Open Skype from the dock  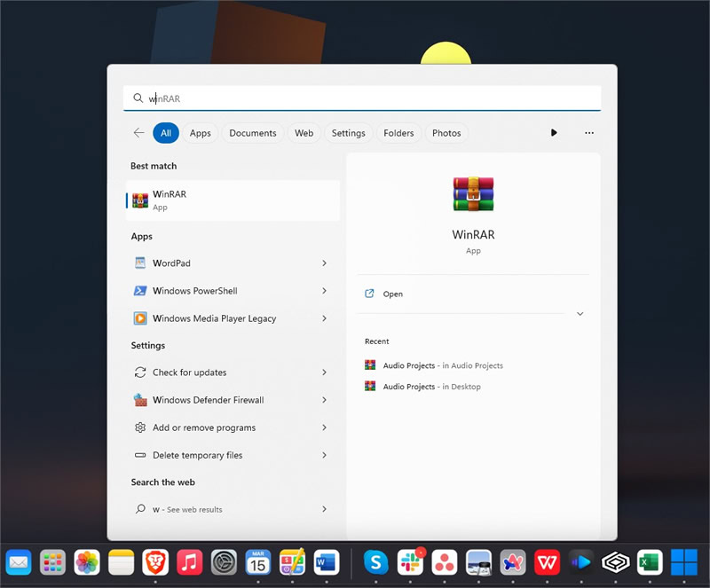tap(375, 562)
